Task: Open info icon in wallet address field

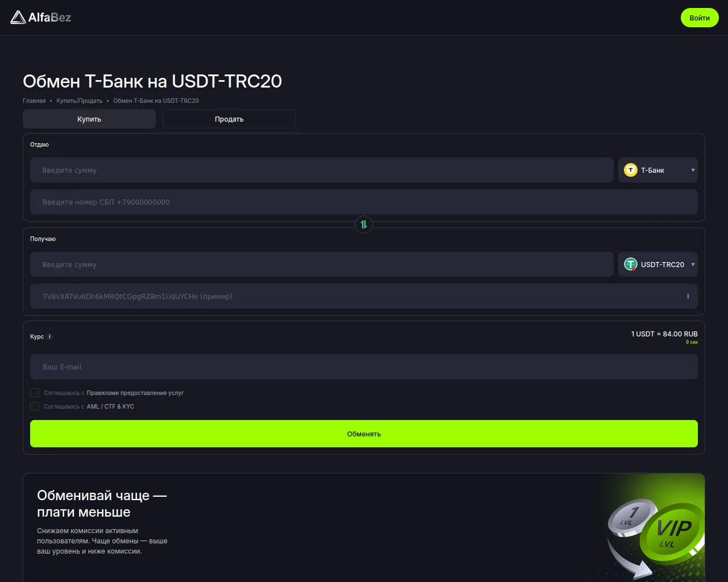Action: pos(688,296)
